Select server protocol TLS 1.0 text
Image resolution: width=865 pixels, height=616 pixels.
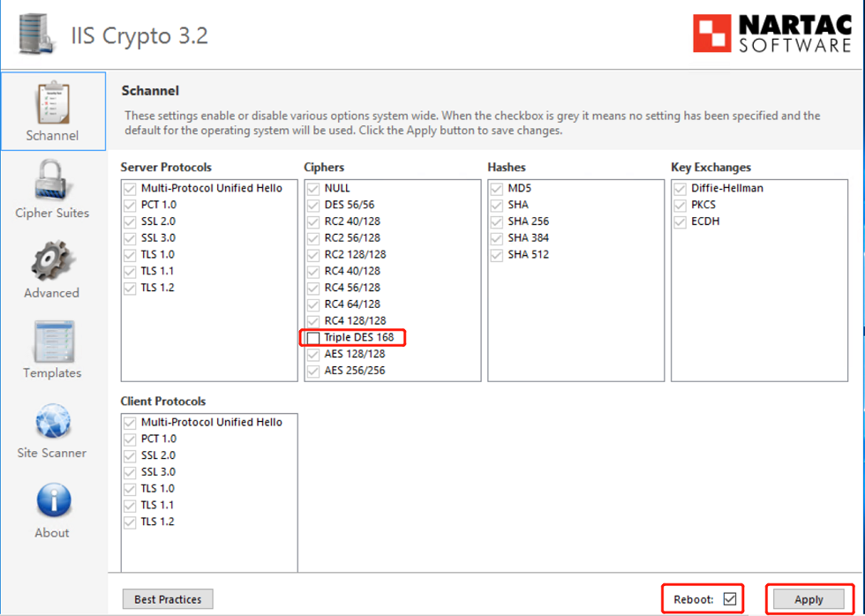(158, 254)
